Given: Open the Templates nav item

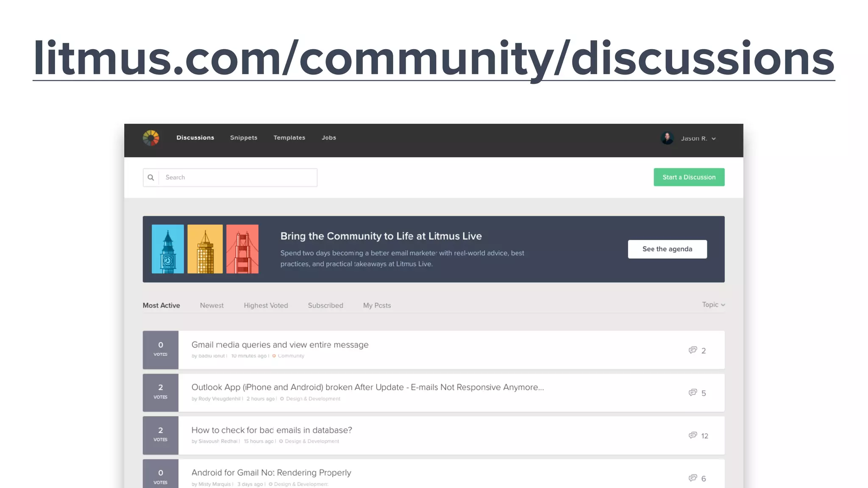Looking at the screenshot, I should click(x=289, y=138).
